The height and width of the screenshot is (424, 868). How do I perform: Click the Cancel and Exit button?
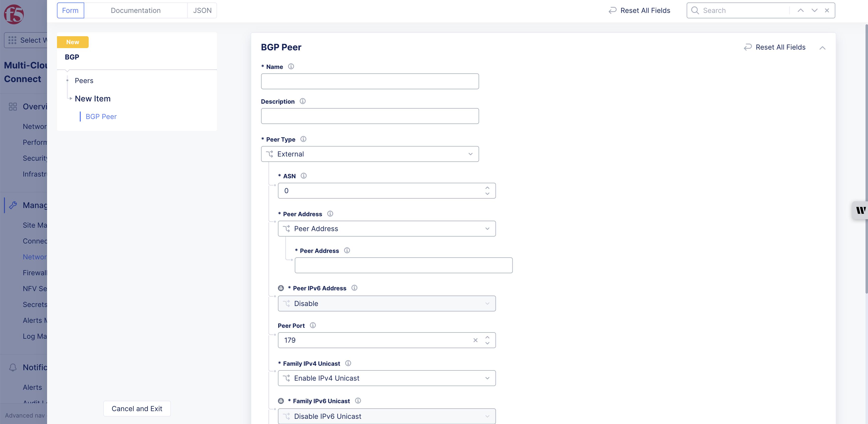pos(137,408)
